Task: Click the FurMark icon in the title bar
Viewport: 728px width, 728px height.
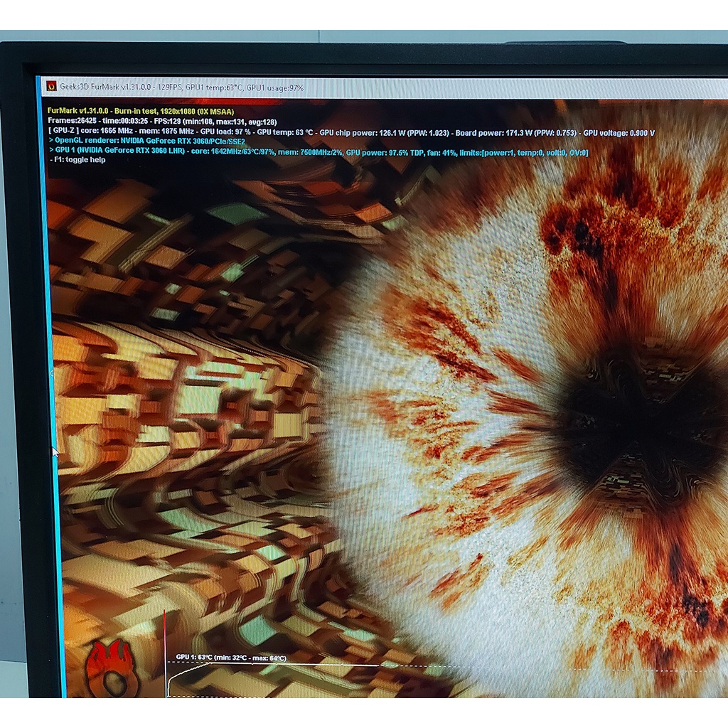Action: (x=51, y=87)
